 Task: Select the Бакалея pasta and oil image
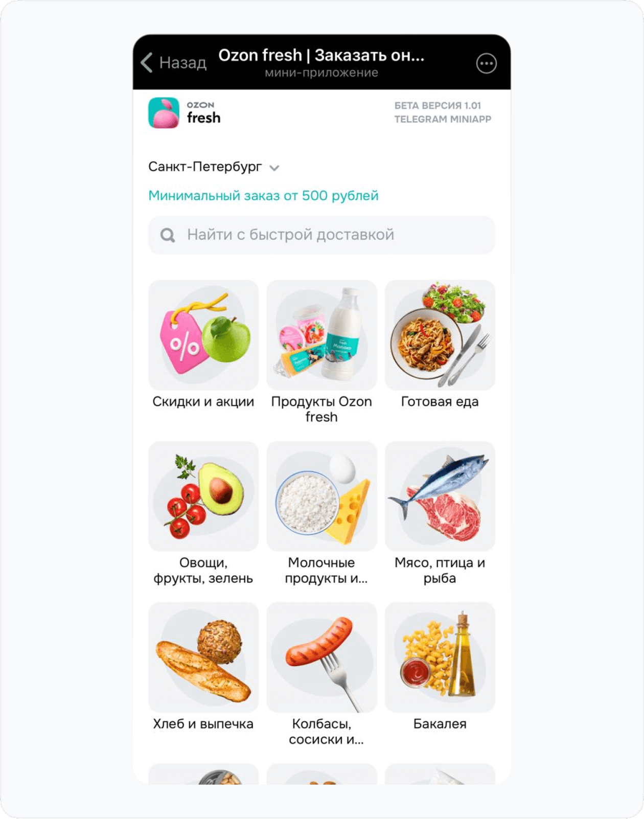click(x=440, y=657)
